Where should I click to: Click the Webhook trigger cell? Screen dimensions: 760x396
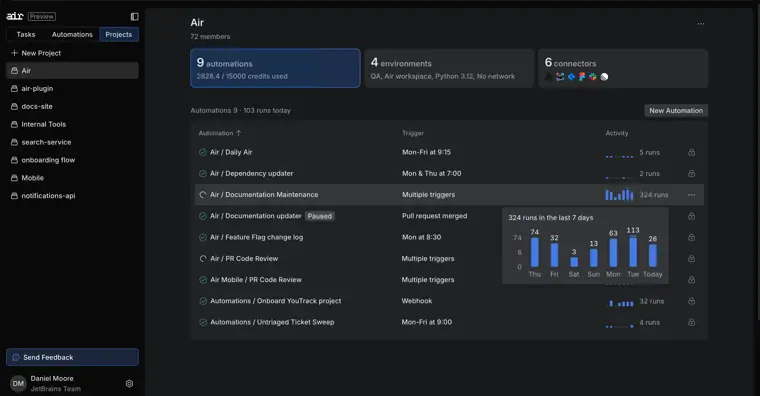(417, 301)
